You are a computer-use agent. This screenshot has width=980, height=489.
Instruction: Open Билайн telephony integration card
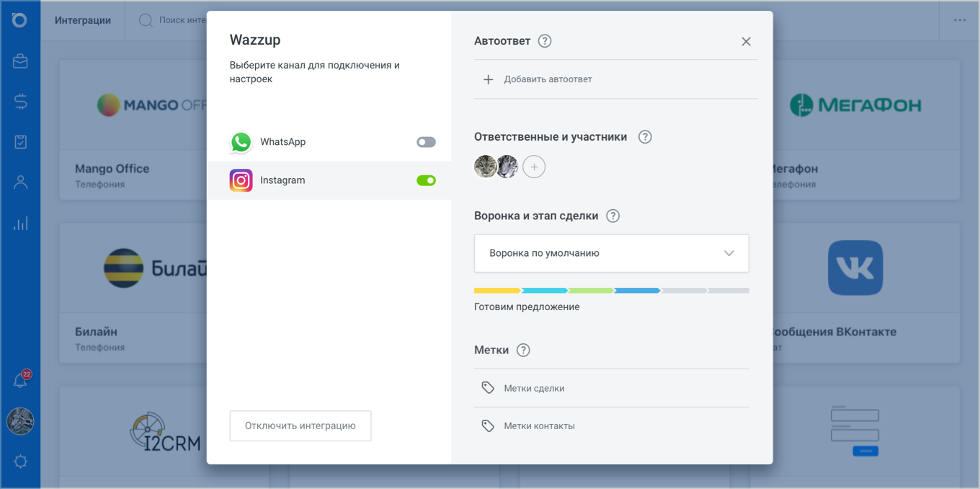pyautogui.click(x=133, y=293)
